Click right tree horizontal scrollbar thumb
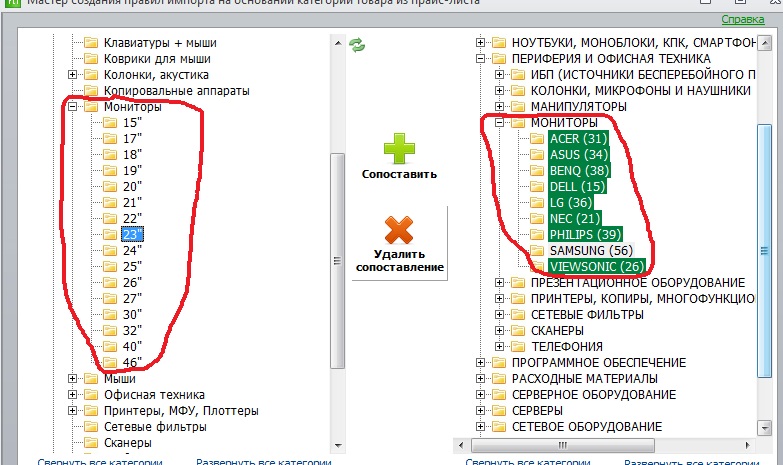This screenshot has width=783, height=465. click(563, 445)
